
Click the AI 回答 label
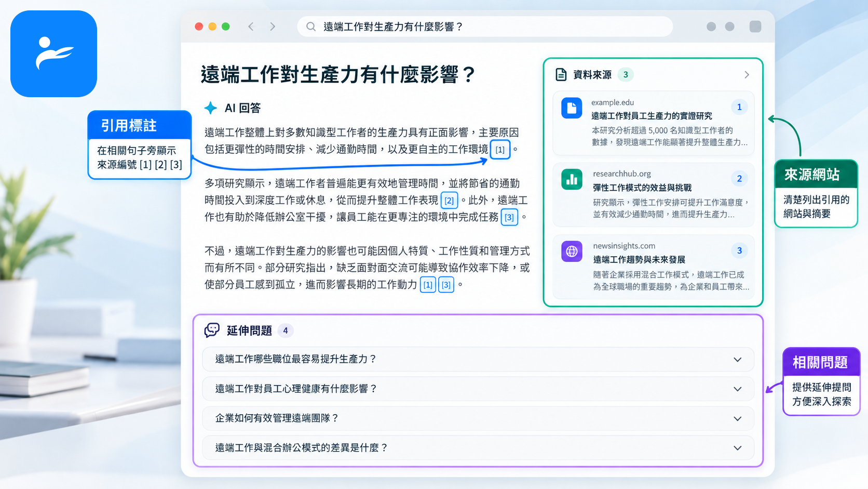242,108
